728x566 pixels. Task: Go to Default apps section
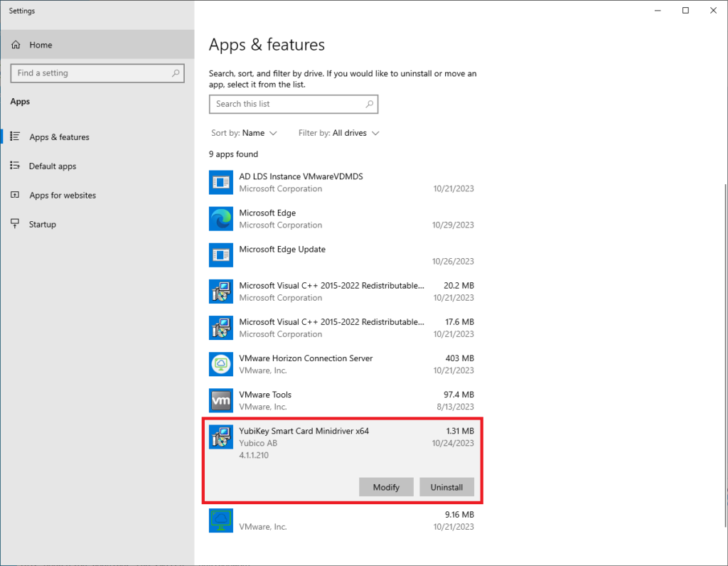click(52, 166)
